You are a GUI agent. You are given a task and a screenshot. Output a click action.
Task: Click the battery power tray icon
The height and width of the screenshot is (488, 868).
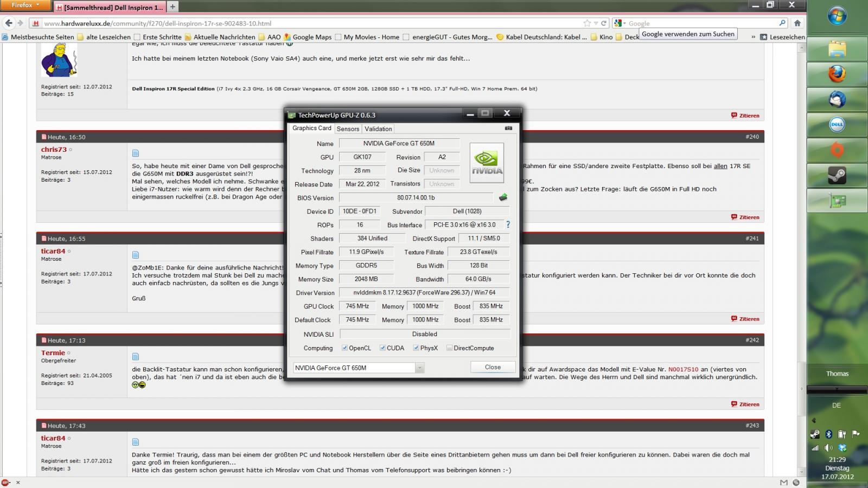[x=842, y=434]
